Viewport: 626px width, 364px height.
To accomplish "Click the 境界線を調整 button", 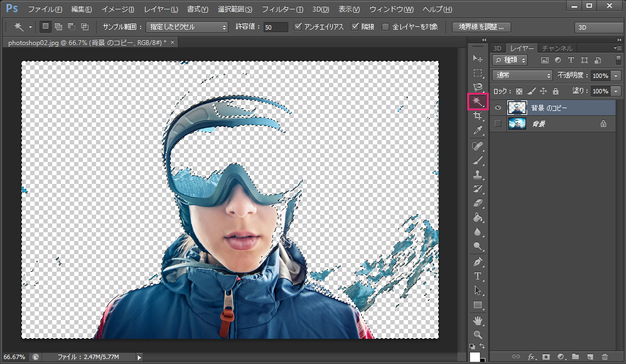I will coord(481,27).
